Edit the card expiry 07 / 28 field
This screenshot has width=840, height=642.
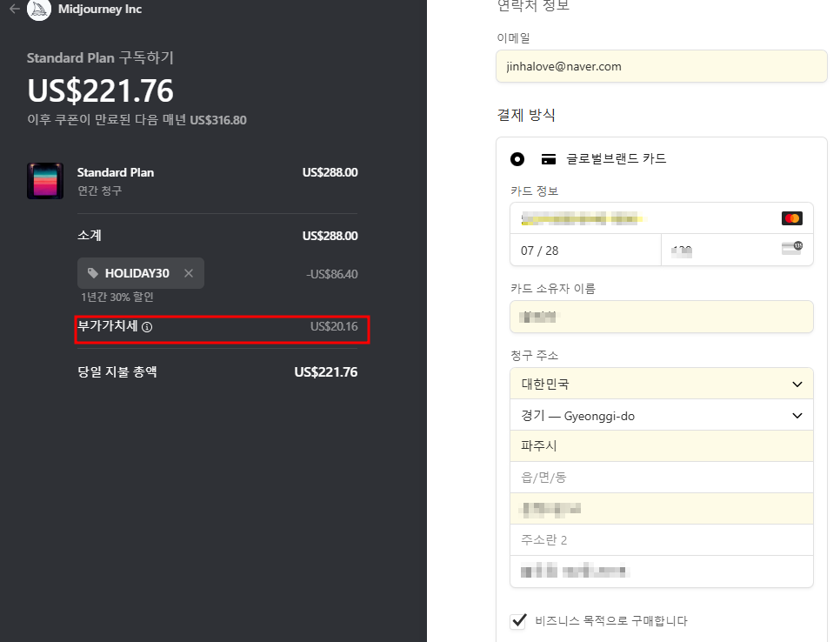(585, 251)
